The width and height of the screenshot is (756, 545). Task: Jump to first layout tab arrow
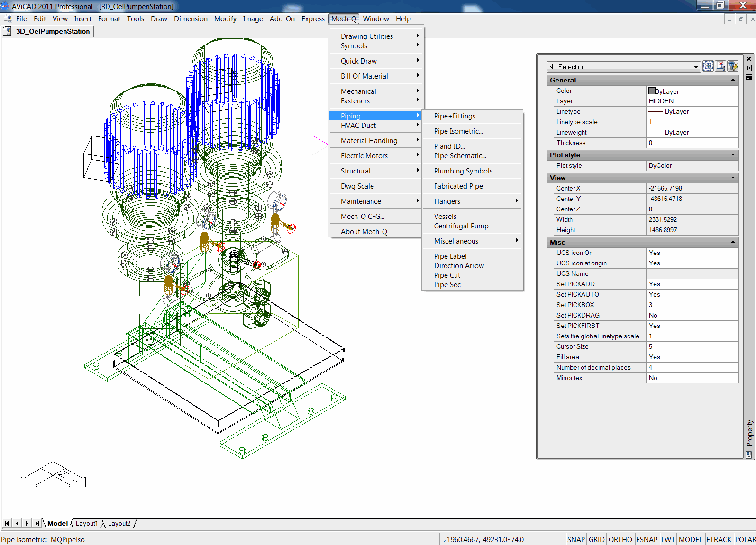[7, 523]
